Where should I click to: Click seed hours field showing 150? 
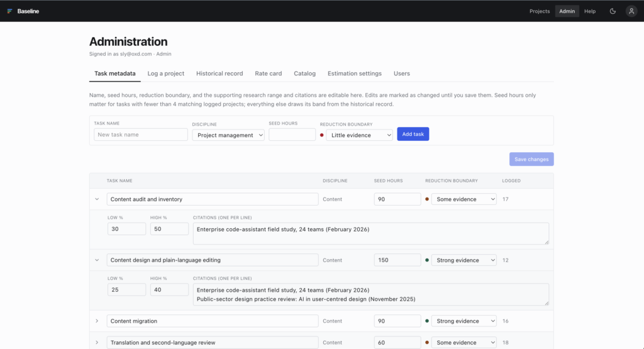point(397,260)
